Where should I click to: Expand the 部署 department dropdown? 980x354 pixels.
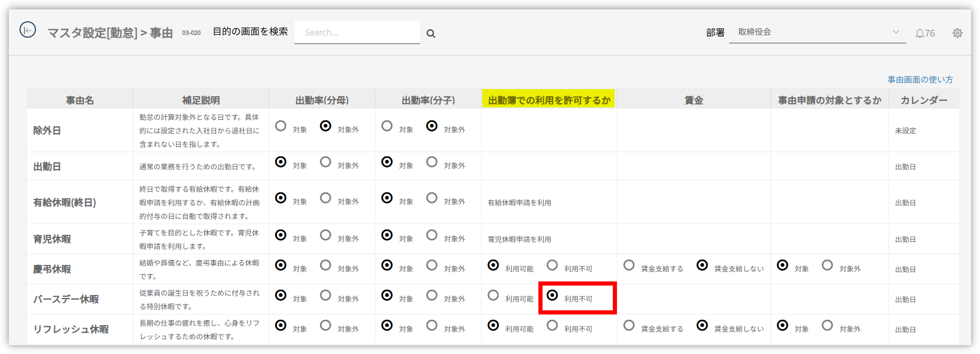coord(817,32)
